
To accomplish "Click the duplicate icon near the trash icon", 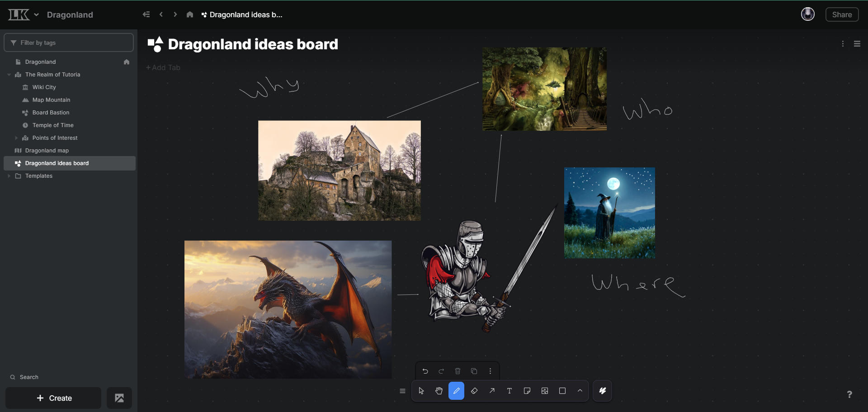I will pyautogui.click(x=474, y=371).
